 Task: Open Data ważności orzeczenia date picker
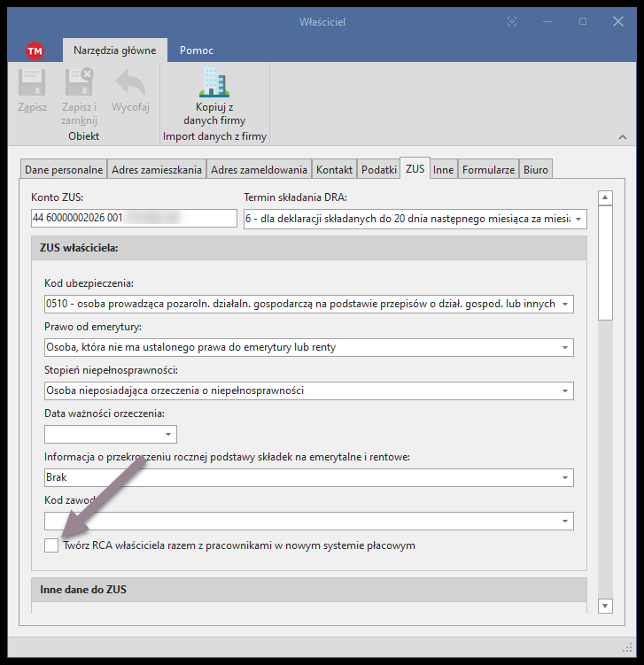pyautogui.click(x=168, y=435)
